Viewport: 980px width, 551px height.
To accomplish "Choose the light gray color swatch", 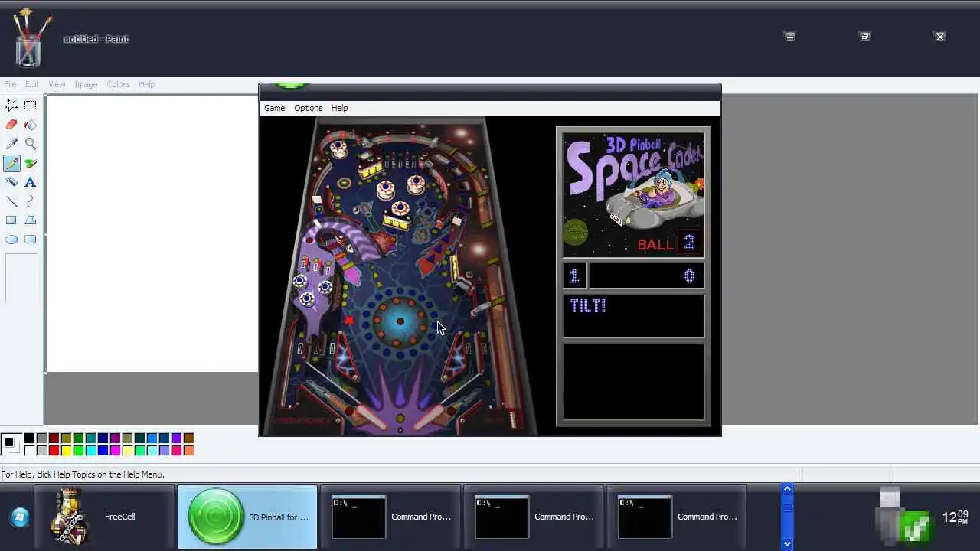I will click(x=41, y=451).
